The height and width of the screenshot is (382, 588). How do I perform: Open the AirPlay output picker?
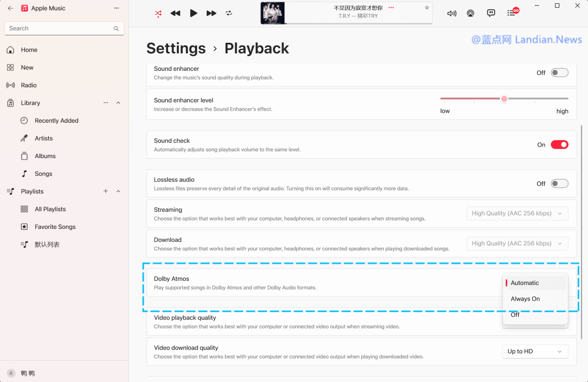[470, 13]
